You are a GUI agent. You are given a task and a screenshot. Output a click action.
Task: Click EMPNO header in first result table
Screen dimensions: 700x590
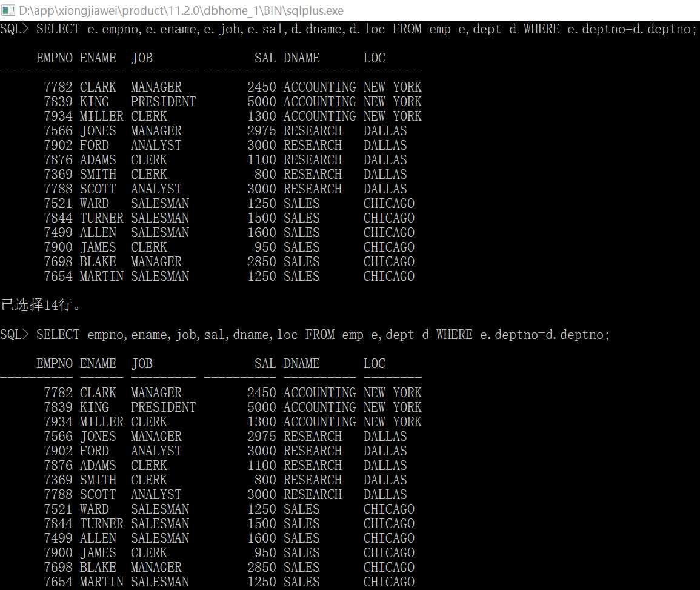pyautogui.click(x=55, y=58)
